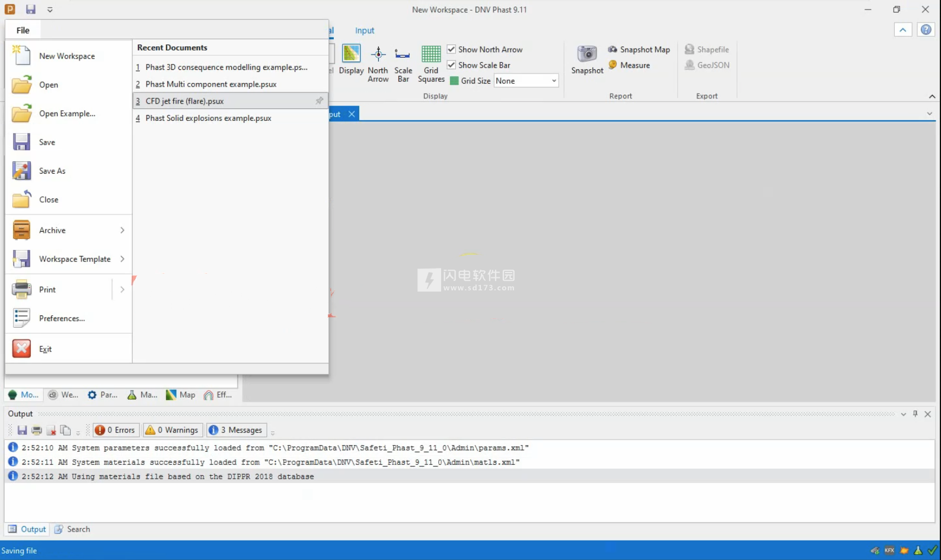Toggle the 0 Errors filter button
Viewport: 941px width, 560px height.
[116, 430]
